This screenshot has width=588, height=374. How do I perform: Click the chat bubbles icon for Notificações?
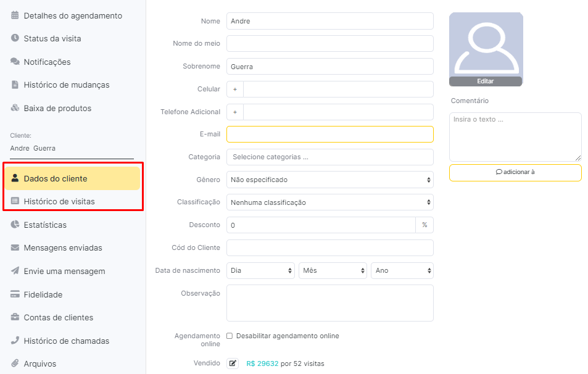(15, 62)
